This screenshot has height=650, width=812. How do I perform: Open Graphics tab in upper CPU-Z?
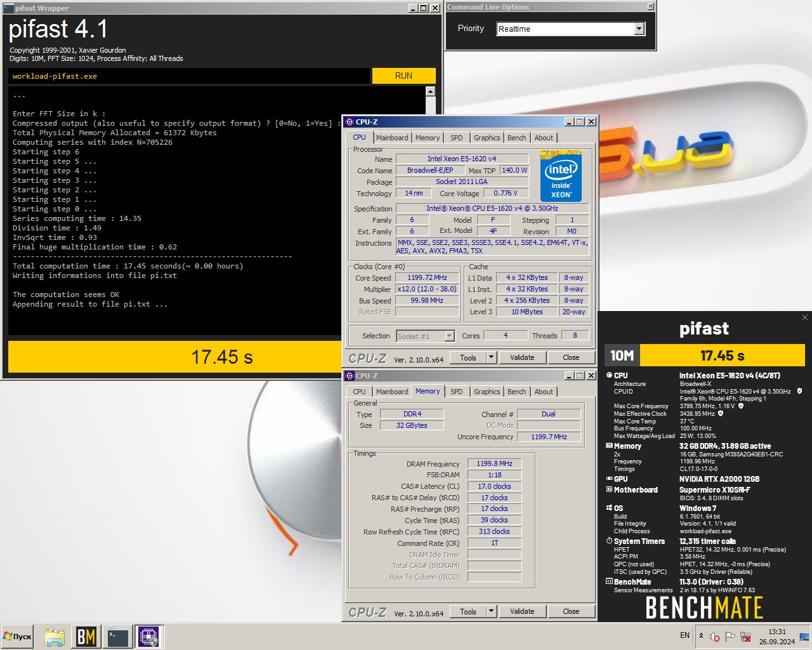click(x=487, y=138)
